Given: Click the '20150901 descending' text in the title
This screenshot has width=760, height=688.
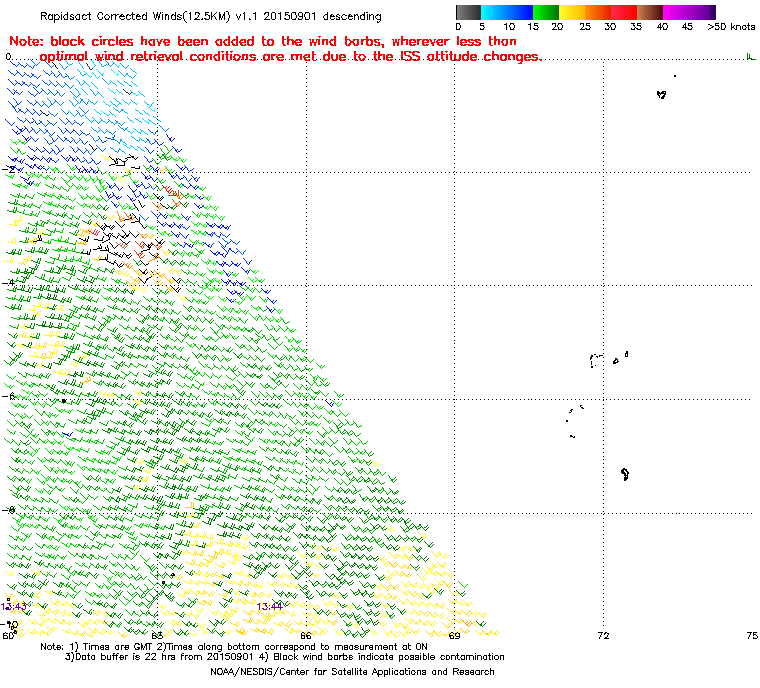Looking at the screenshot, I should pos(322,16).
